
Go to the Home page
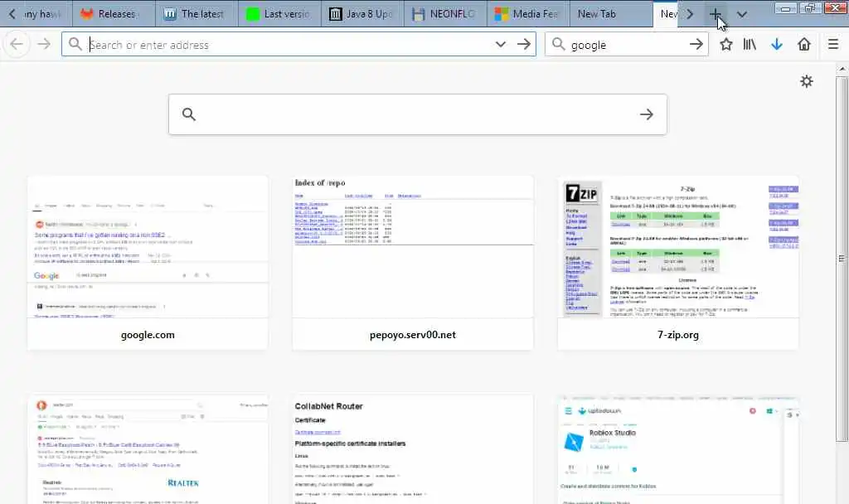pyautogui.click(x=804, y=45)
